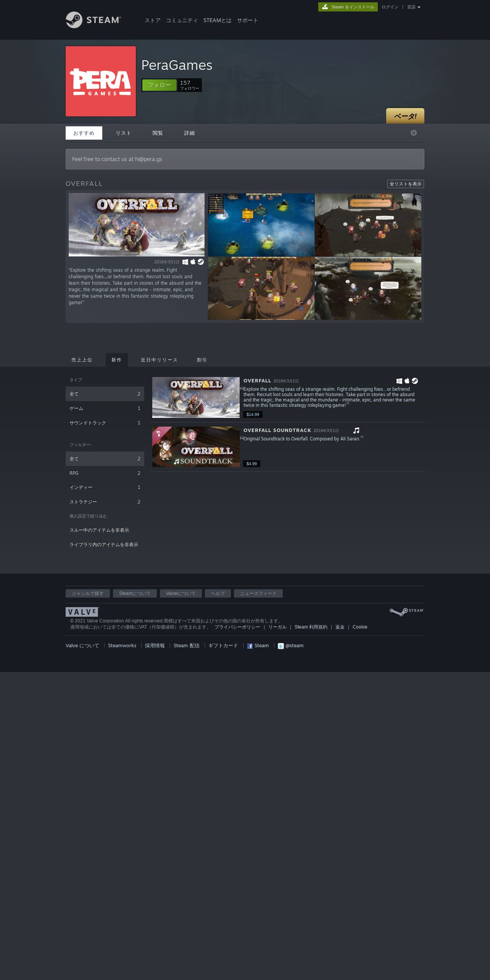Click the ヘルプ footer button
This screenshot has height=980, width=490.
click(218, 593)
